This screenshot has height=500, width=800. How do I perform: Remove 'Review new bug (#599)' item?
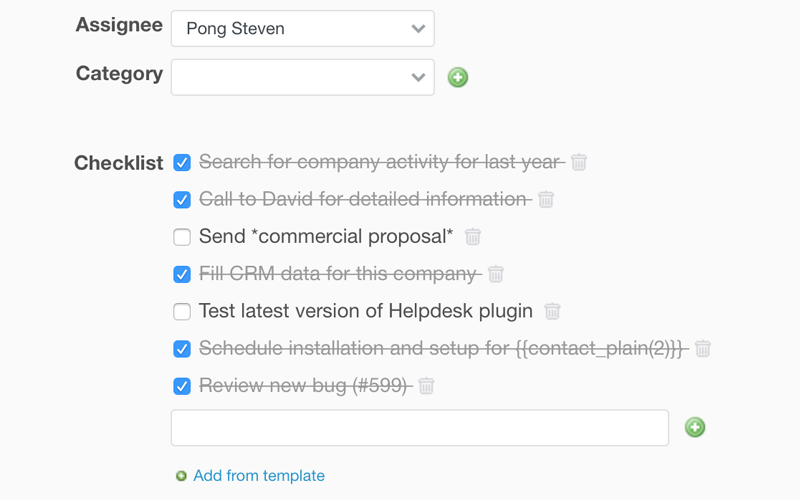tap(427, 386)
